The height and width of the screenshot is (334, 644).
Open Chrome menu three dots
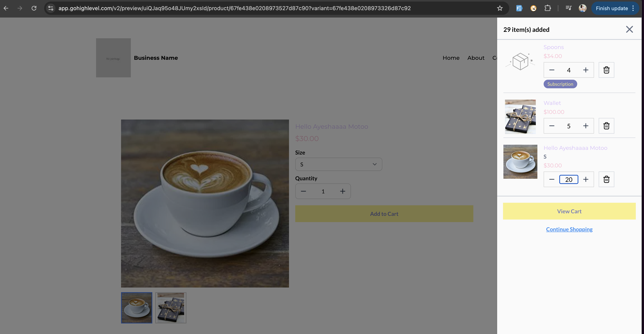pos(633,8)
